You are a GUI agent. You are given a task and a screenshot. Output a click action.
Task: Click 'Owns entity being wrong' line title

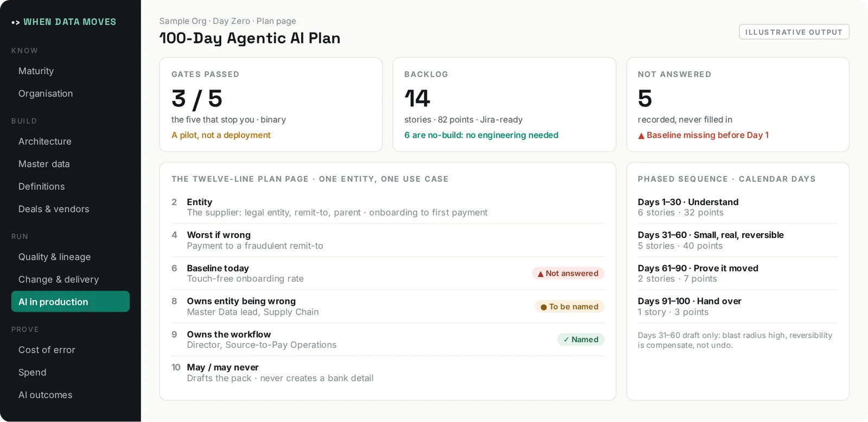241,301
